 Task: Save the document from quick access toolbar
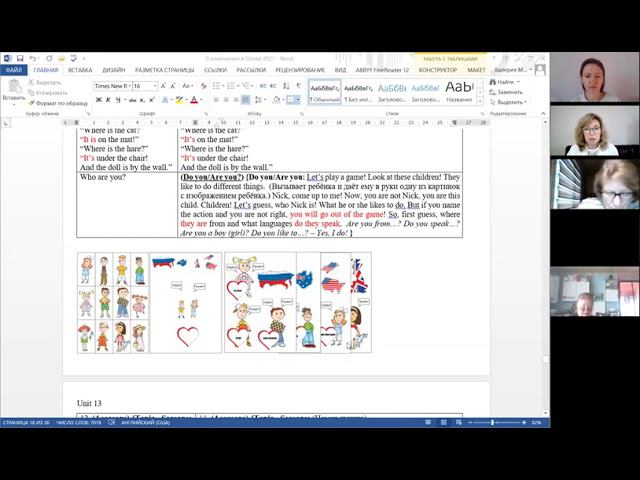coord(20,58)
